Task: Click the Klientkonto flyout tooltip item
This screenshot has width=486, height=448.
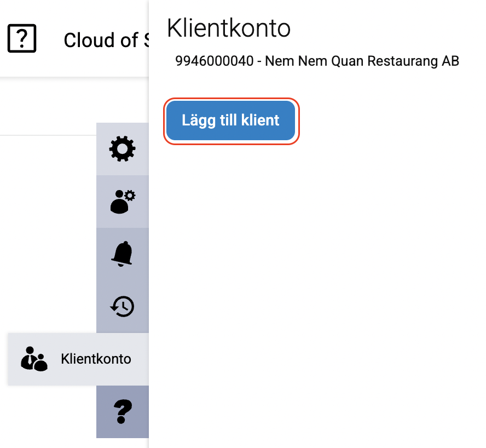Action: 78,359
